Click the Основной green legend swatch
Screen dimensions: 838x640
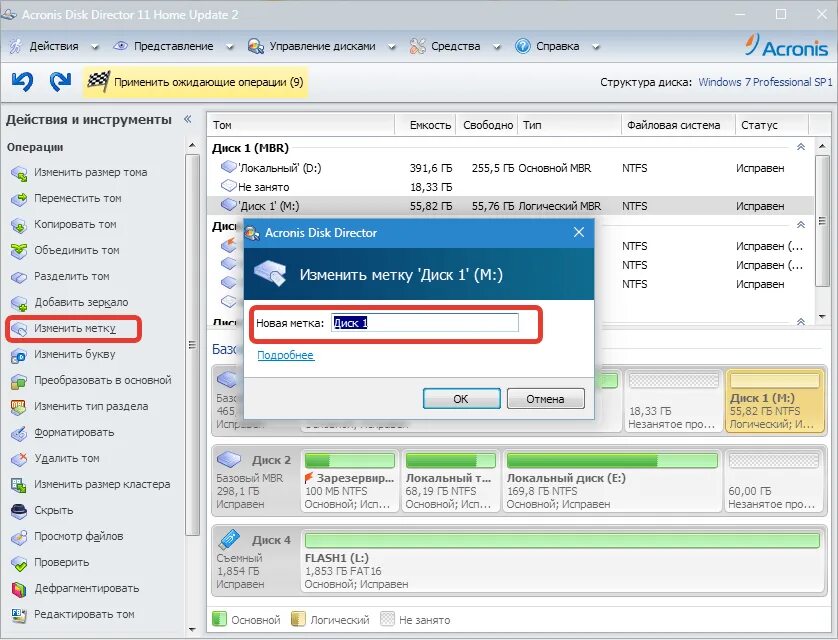click(219, 619)
